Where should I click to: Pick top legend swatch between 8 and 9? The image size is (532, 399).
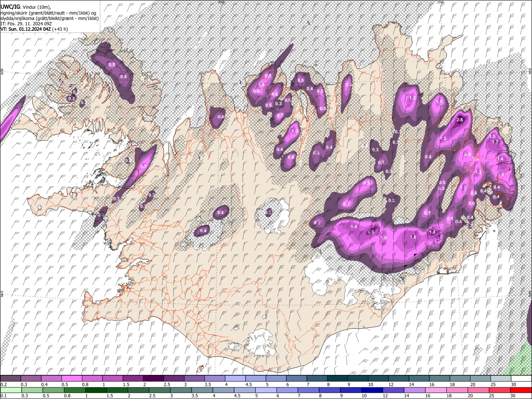coord(337,379)
